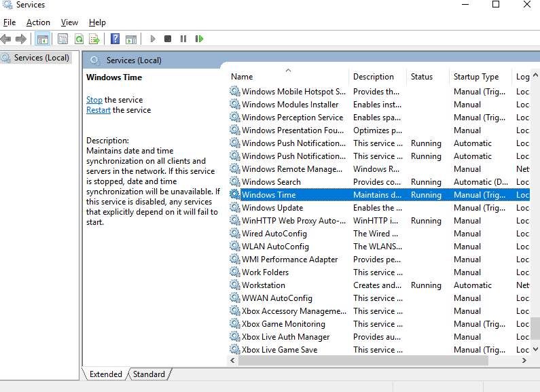Click gear icon of Xbox Live Game Save row
Screen dimensions: 540x392
(234, 349)
